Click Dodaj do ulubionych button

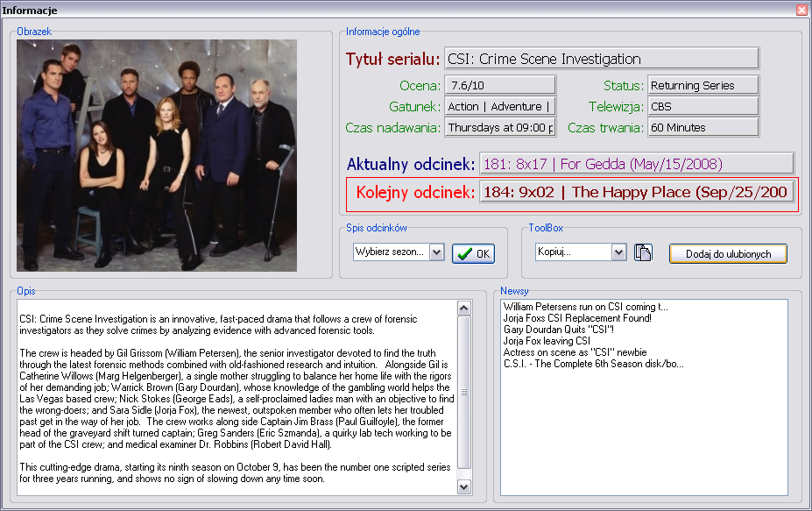(x=728, y=254)
